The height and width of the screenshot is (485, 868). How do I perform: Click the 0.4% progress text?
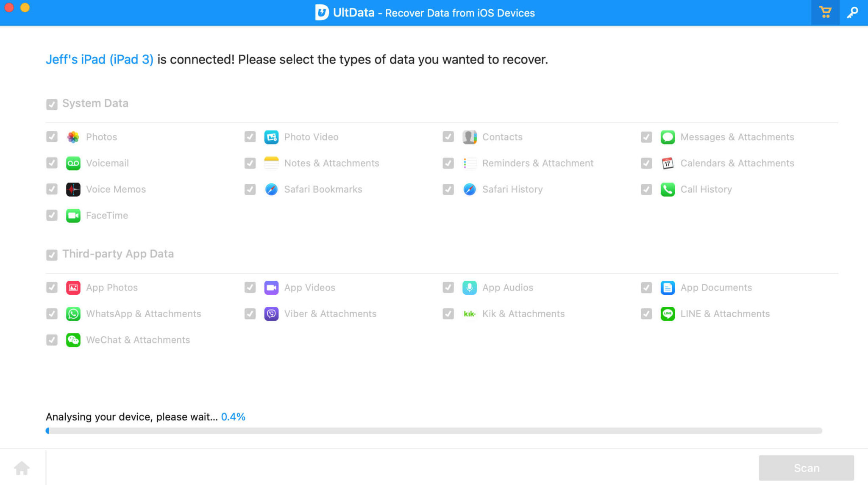coord(234,416)
